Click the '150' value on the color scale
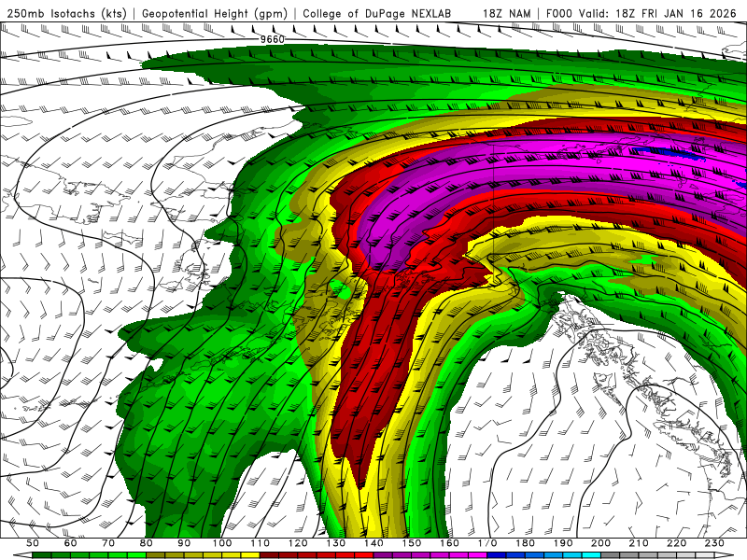Viewport: 747px width, 560px height. pos(412,543)
